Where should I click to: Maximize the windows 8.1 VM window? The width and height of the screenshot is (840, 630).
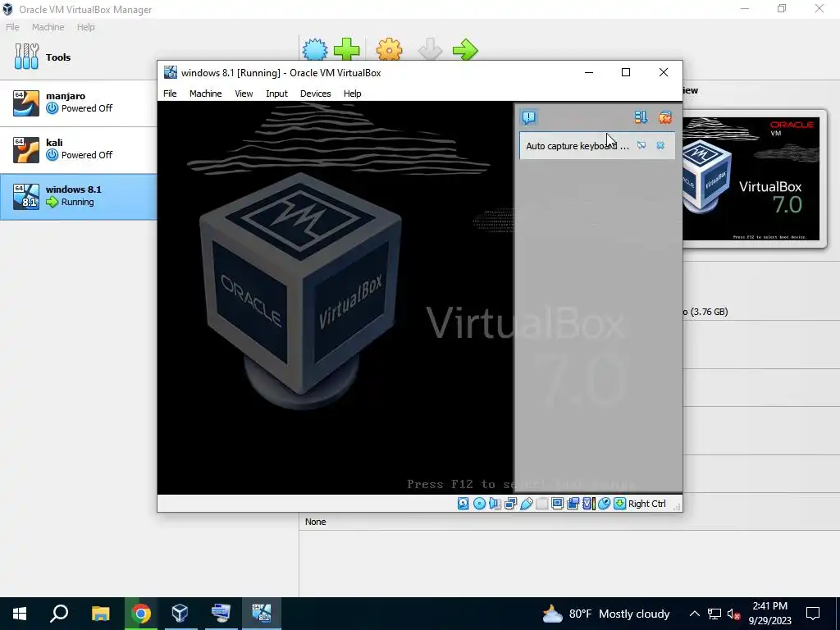(625, 72)
